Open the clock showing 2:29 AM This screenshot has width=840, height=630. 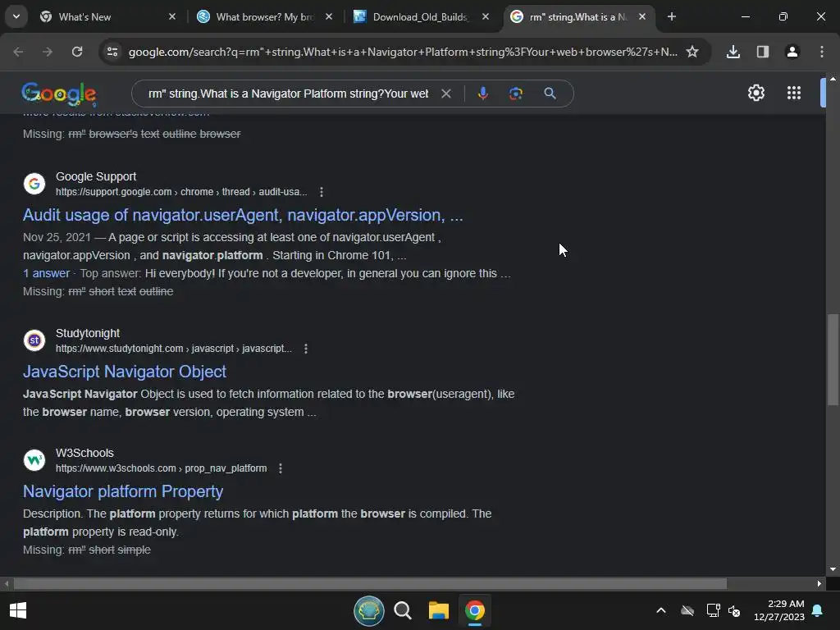click(779, 610)
